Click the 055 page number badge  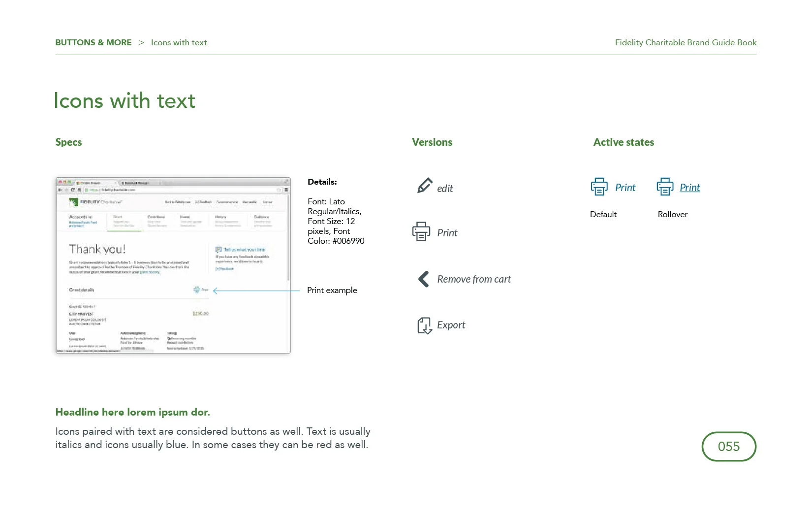pyautogui.click(x=729, y=447)
